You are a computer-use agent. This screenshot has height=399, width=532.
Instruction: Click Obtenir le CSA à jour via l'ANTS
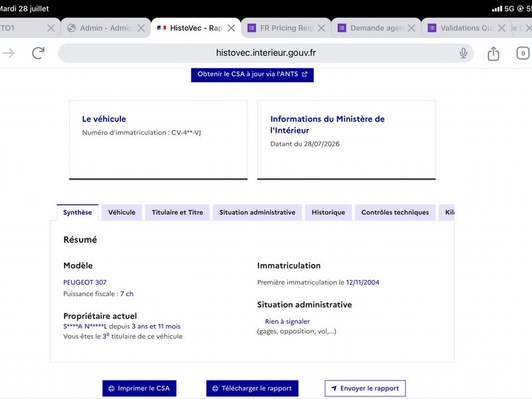(x=252, y=74)
